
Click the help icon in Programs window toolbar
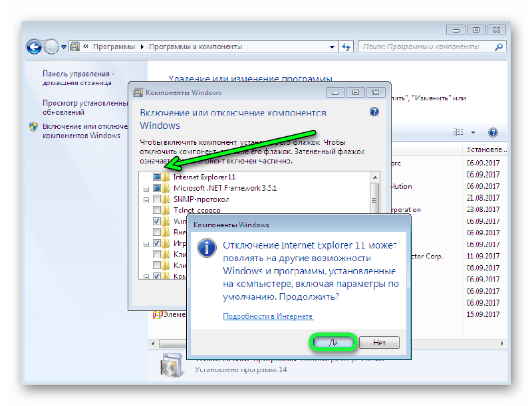(493, 132)
